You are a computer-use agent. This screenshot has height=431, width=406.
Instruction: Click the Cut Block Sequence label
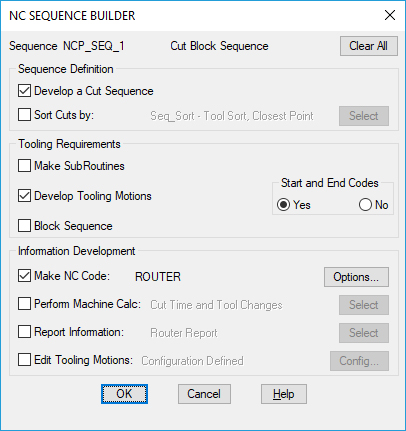[x=219, y=46]
